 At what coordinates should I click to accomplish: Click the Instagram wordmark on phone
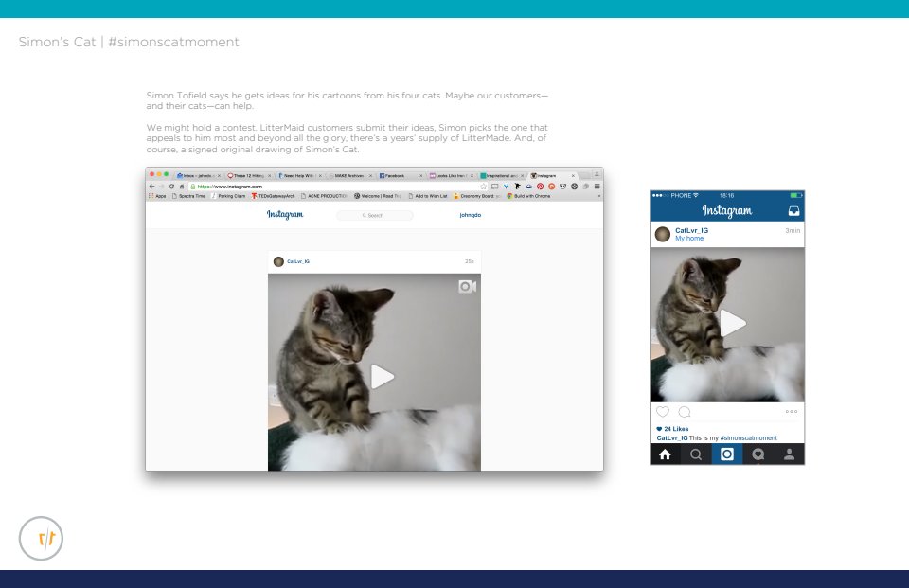(x=727, y=210)
